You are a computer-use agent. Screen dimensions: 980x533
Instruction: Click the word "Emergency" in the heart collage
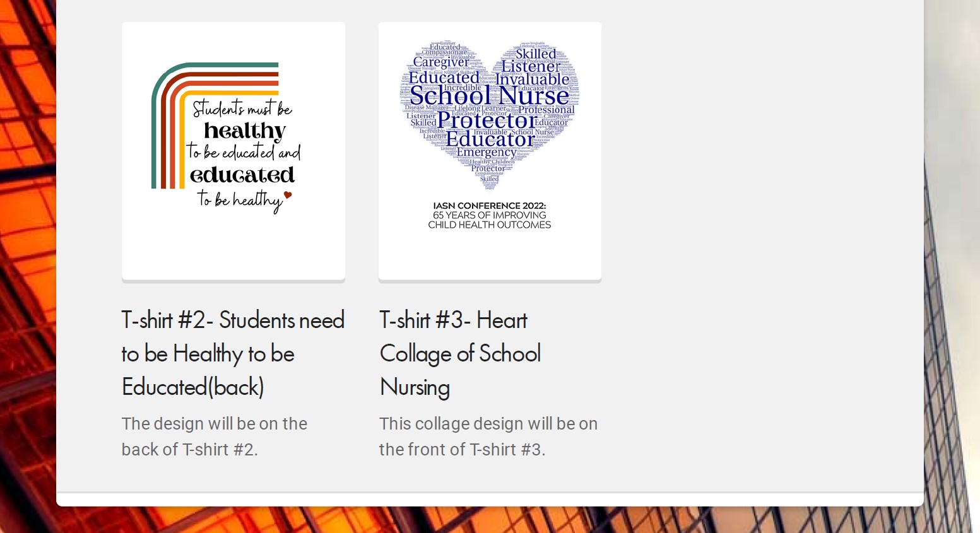click(x=487, y=153)
